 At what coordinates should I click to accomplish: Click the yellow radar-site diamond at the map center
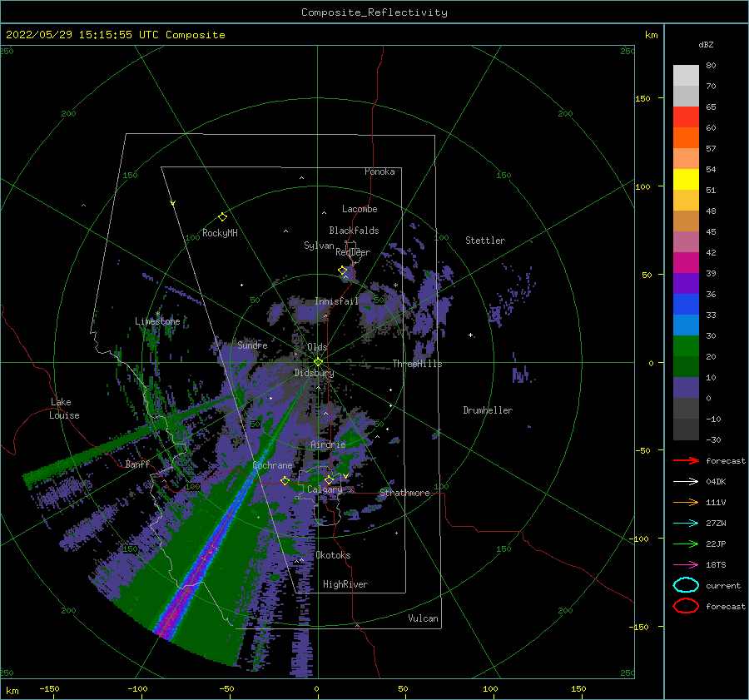(318, 362)
